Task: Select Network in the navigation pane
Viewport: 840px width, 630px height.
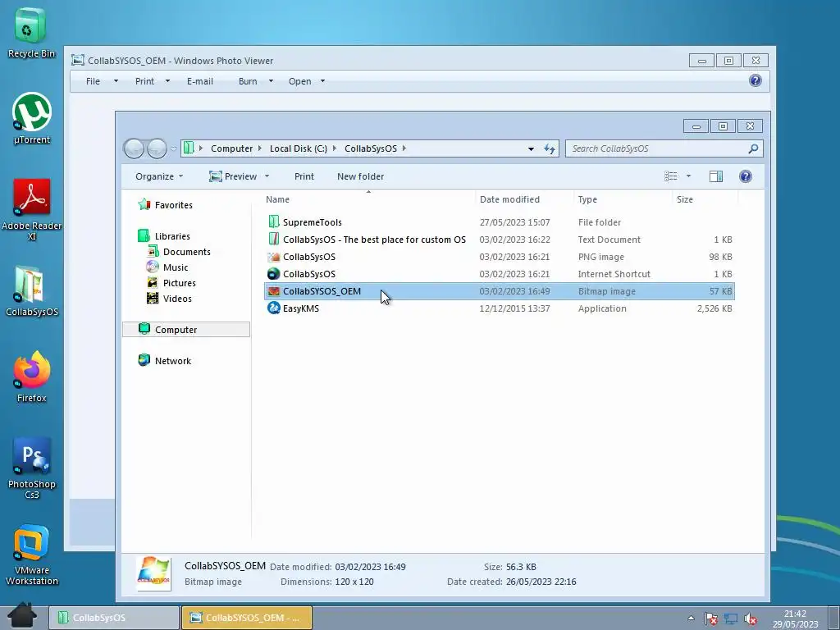Action: coord(164,361)
